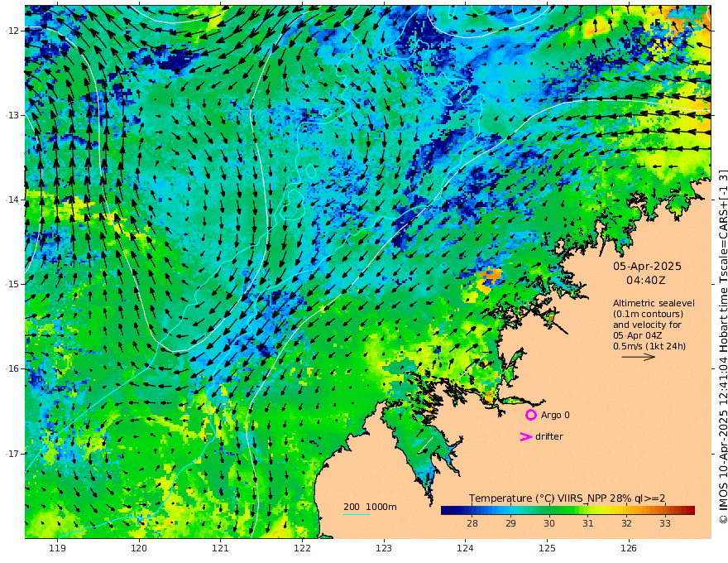Screen dimensions: 728x563
Task: Click the magenta Argo circle marker
Action: point(530,415)
